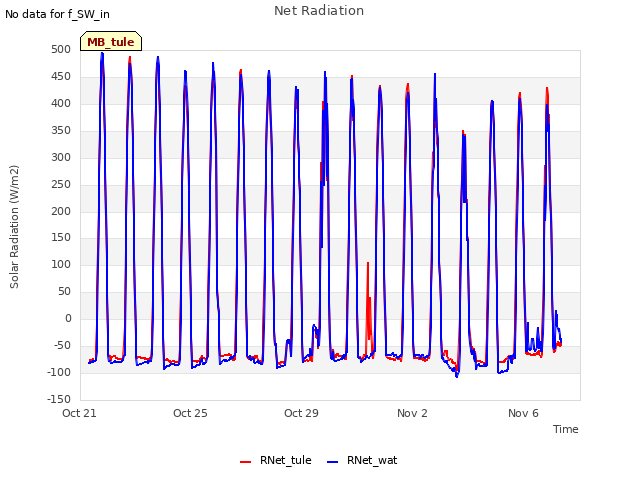Click the -150 y-axis tick label
The height and width of the screenshot is (480, 640).
click(x=59, y=399)
